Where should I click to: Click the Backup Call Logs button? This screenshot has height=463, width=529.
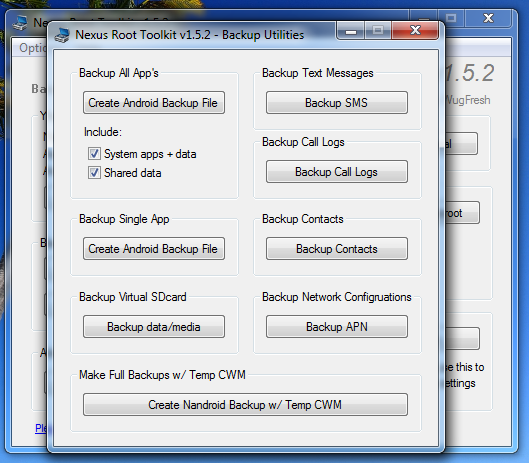coord(337,172)
